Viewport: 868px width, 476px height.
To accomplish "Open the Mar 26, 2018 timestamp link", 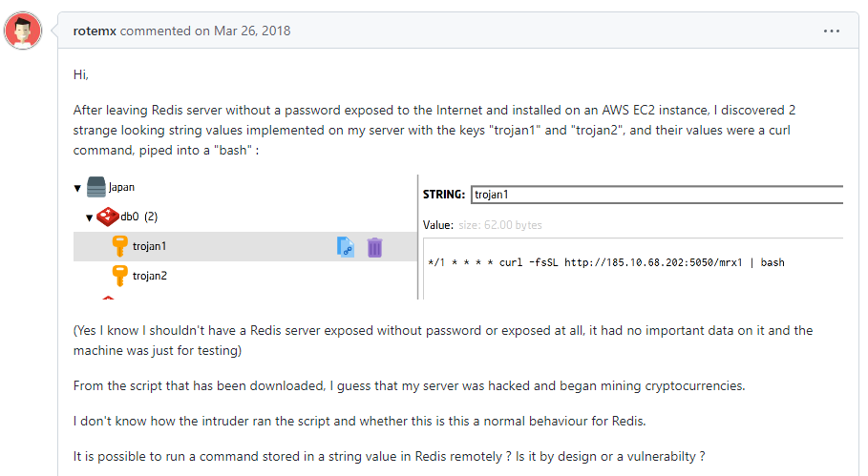I will [x=243, y=31].
